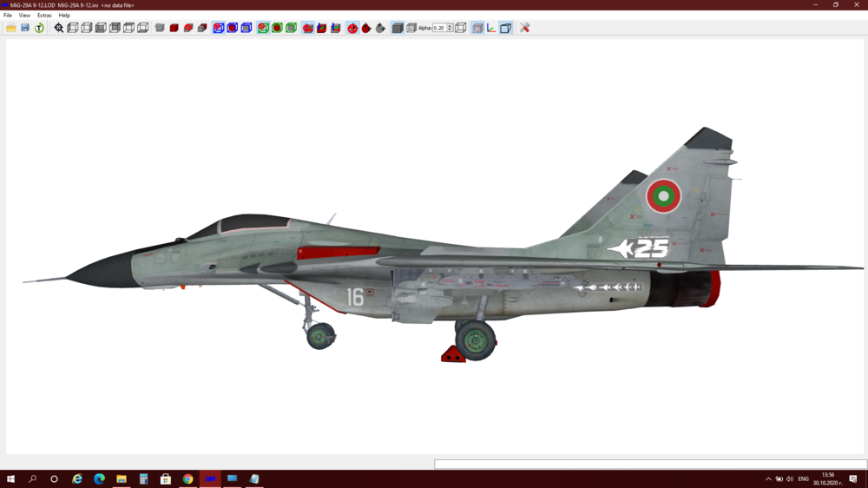Click the green reload textures icon
The height and width of the screenshot is (488, 868).
click(39, 28)
